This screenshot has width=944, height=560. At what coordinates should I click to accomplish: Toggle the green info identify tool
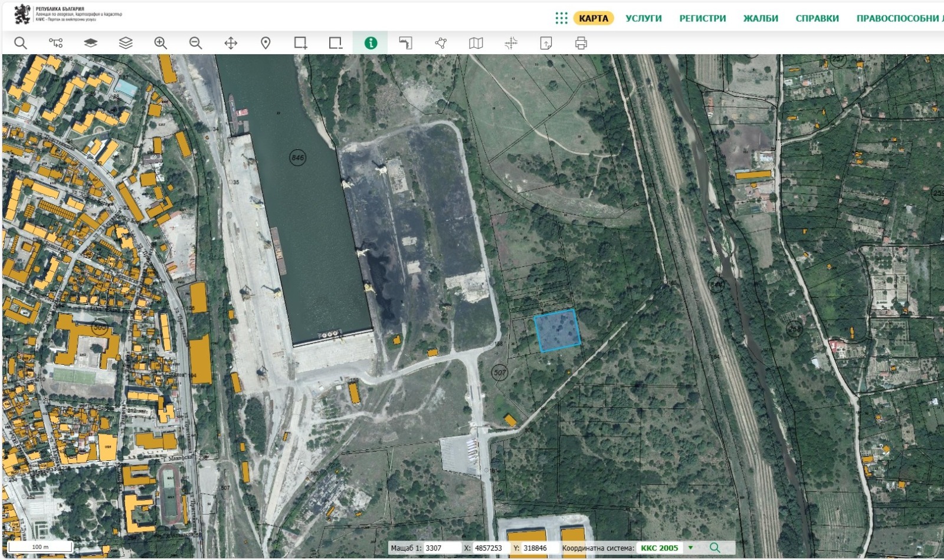pyautogui.click(x=371, y=43)
